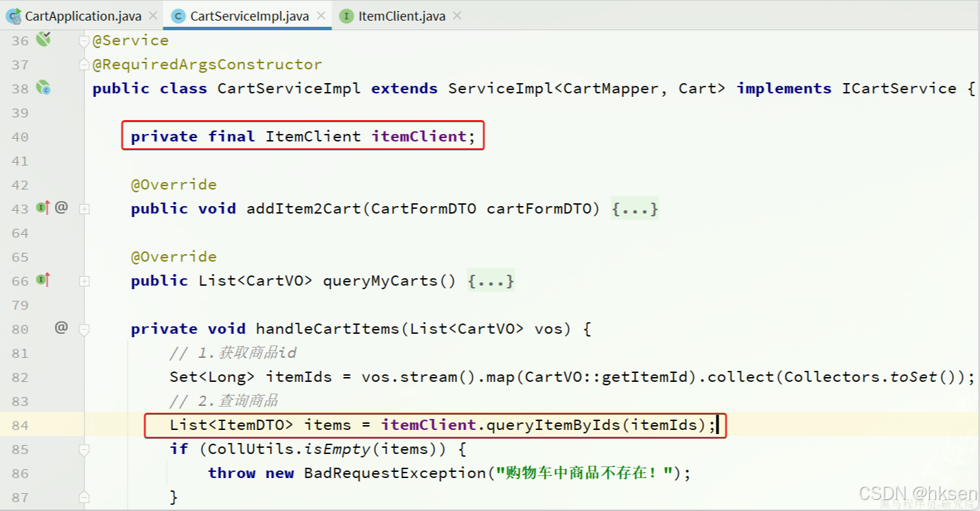The height and width of the screenshot is (511, 980).
Task: Collapse handleCartItems using the line 80 fold marker
Action: (84, 328)
